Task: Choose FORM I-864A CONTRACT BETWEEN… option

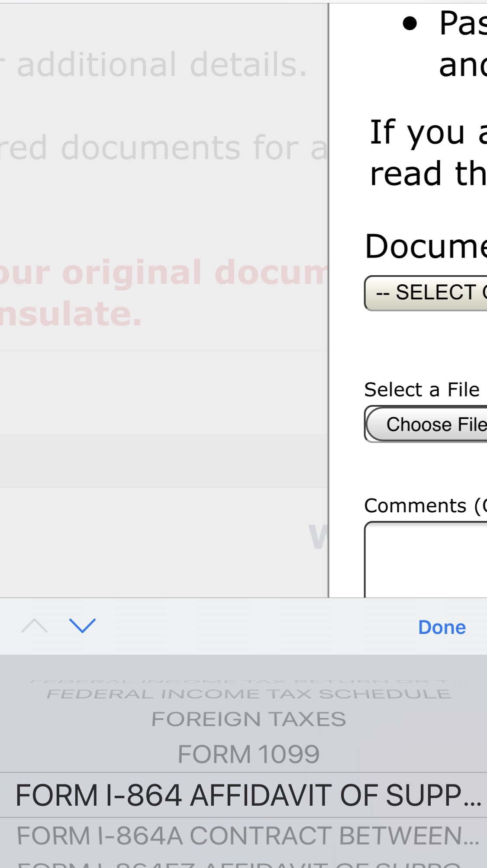Action: pos(248,836)
